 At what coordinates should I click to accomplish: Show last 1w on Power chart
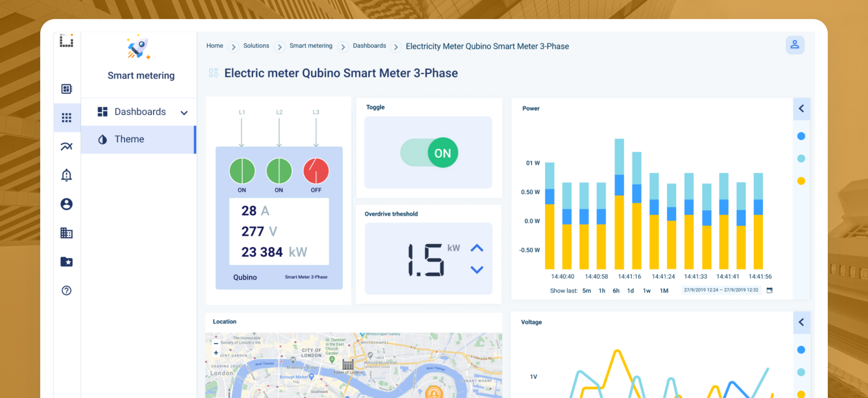coord(646,290)
